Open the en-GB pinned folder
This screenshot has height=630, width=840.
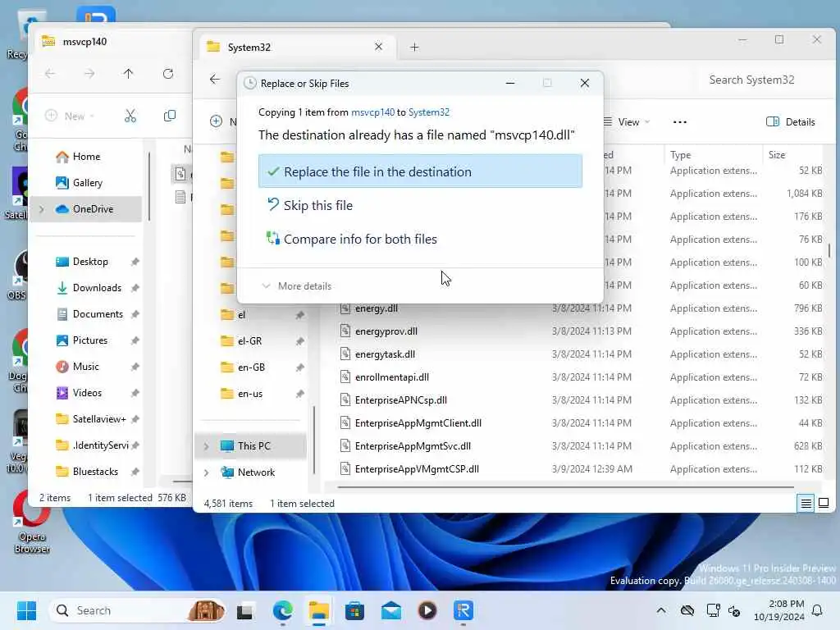(251, 367)
